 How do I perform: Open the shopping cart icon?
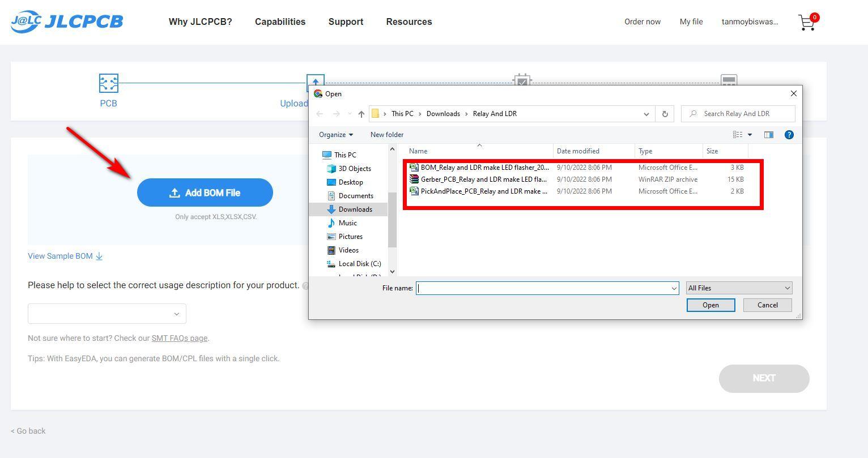[x=807, y=23]
